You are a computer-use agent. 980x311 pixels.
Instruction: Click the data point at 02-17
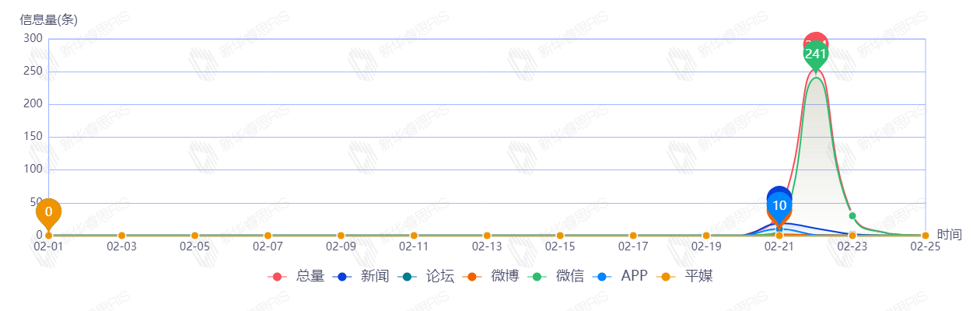tap(633, 236)
